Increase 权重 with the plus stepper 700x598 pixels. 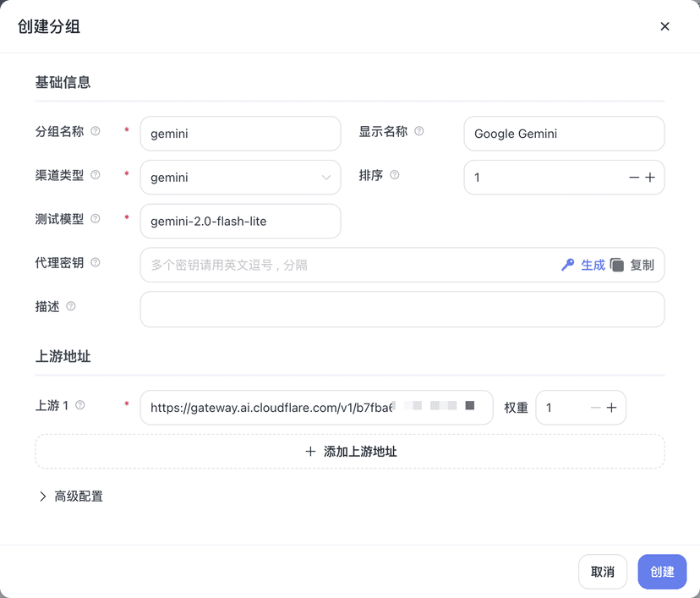tap(612, 407)
